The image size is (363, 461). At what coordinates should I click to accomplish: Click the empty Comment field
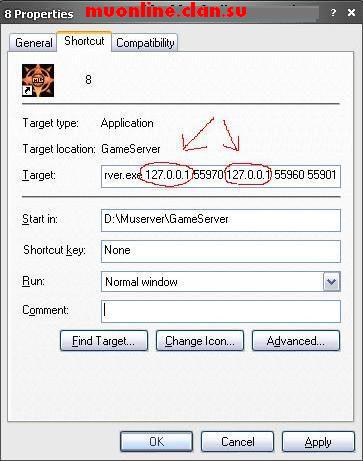221,311
